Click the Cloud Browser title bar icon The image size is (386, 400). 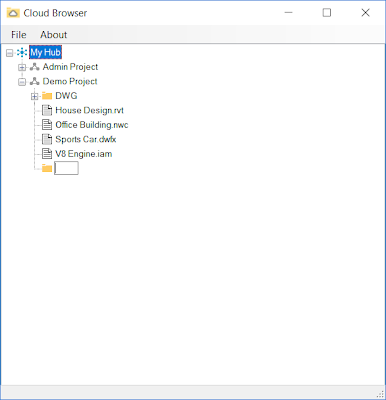click(13, 13)
